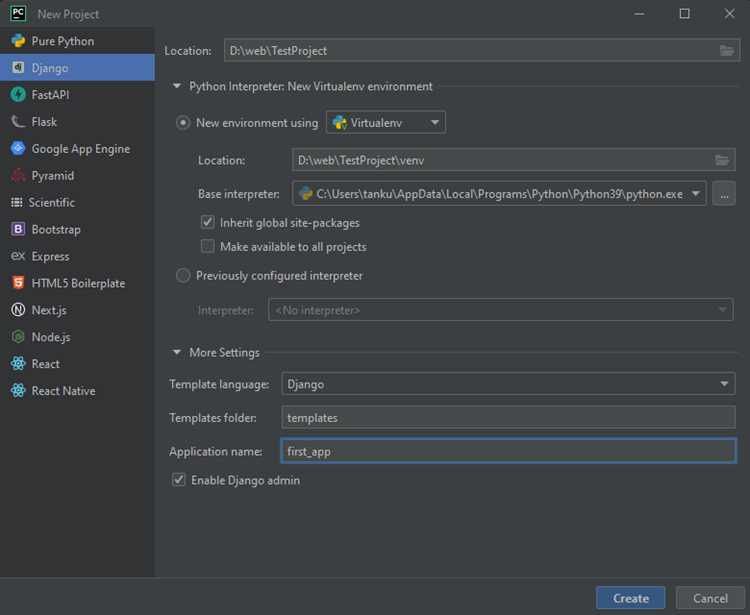Browse folder for venv Location field

coord(722,160)
